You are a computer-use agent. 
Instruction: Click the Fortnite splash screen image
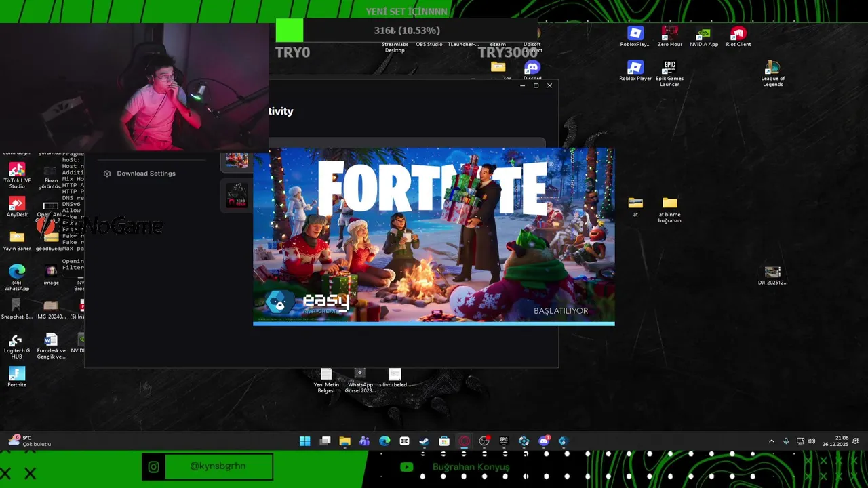pyautogui.click(x=434, y=235)
